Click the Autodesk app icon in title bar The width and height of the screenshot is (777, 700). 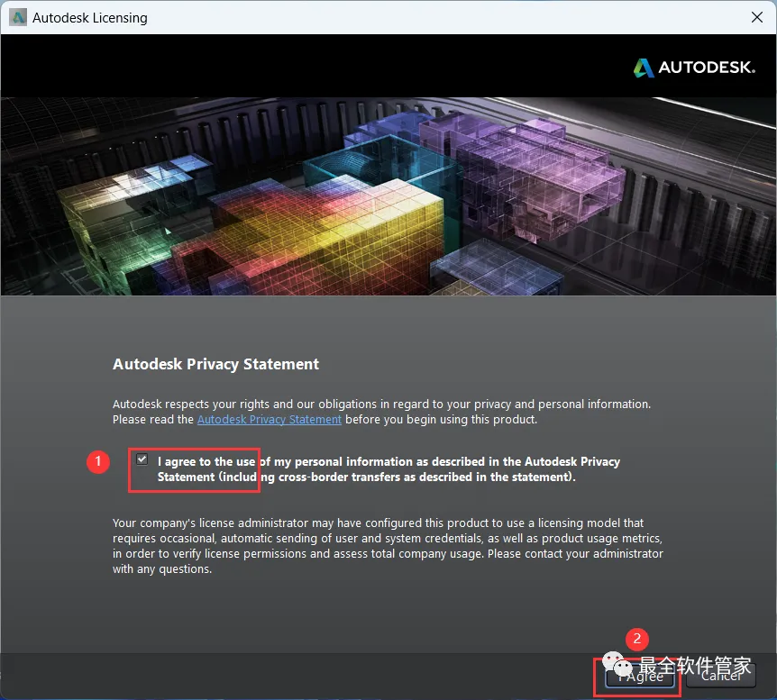(18, 18)
